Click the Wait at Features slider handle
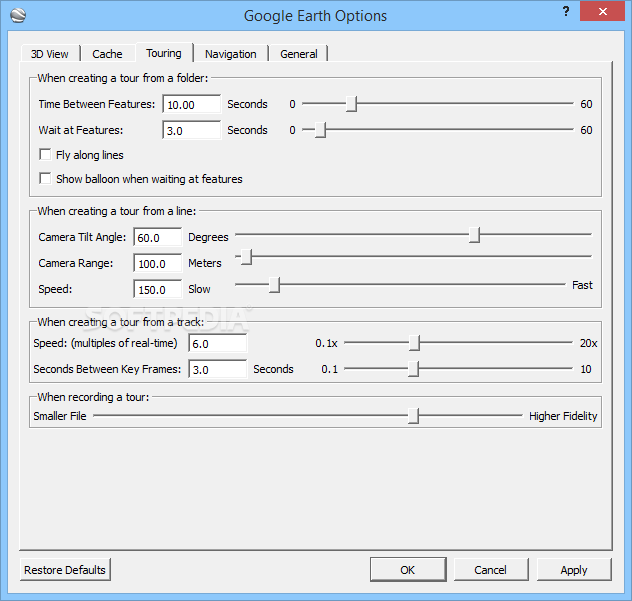632x601 pixels. click(320, 130)
